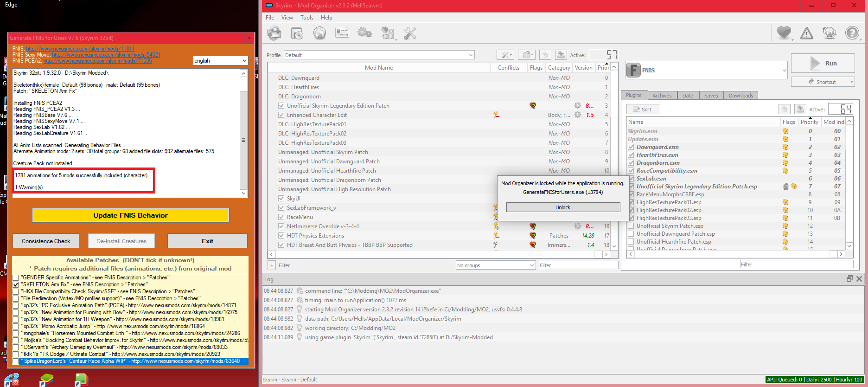Click lightning icon on NetImmerse Override row
868x387 pixels.
[496, 226]
